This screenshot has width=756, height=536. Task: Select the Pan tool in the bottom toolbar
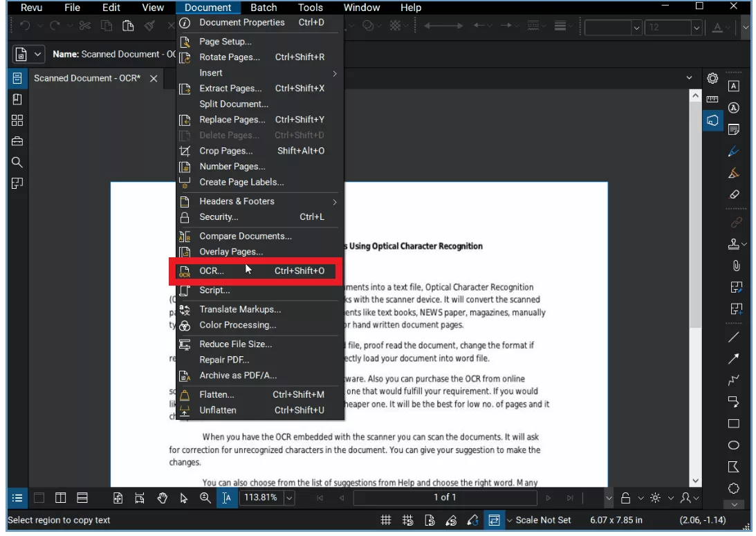[x=162, y=497]
